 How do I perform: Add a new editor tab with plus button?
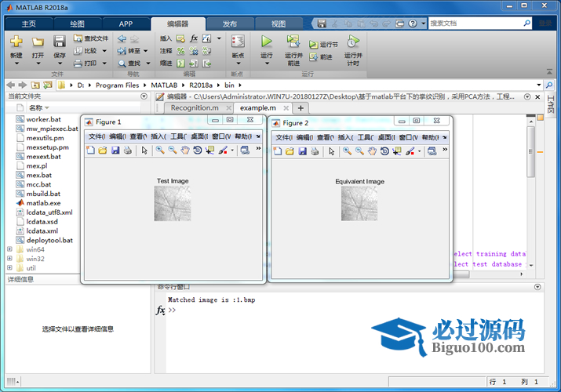point(301,108)
